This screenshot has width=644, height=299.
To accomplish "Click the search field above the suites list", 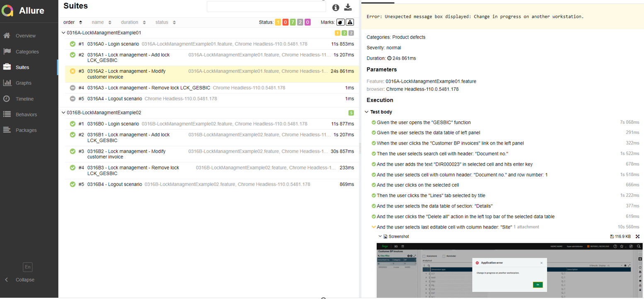I will [266, 7].
